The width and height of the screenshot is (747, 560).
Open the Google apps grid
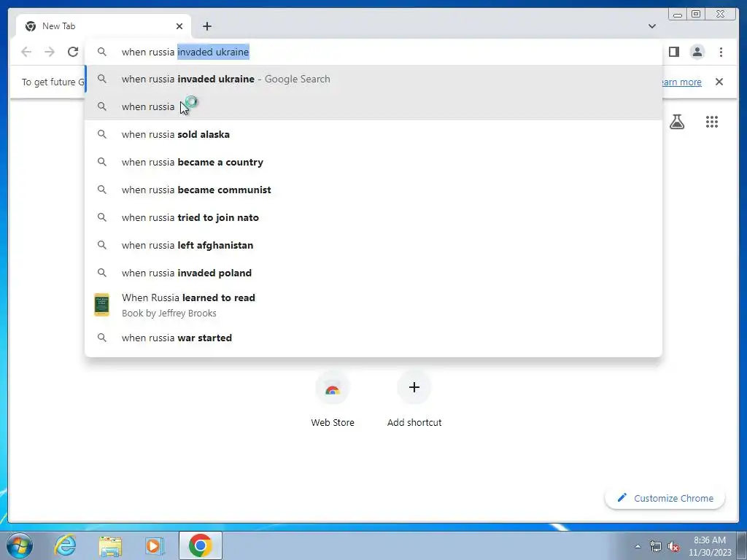click(712, 122)
